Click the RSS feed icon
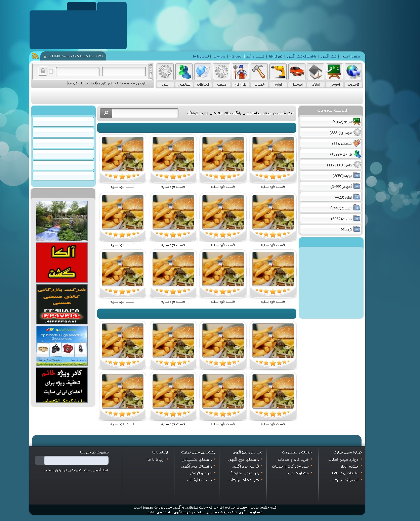Viewport: 420px width, 521px height. (x=35, y=56)
